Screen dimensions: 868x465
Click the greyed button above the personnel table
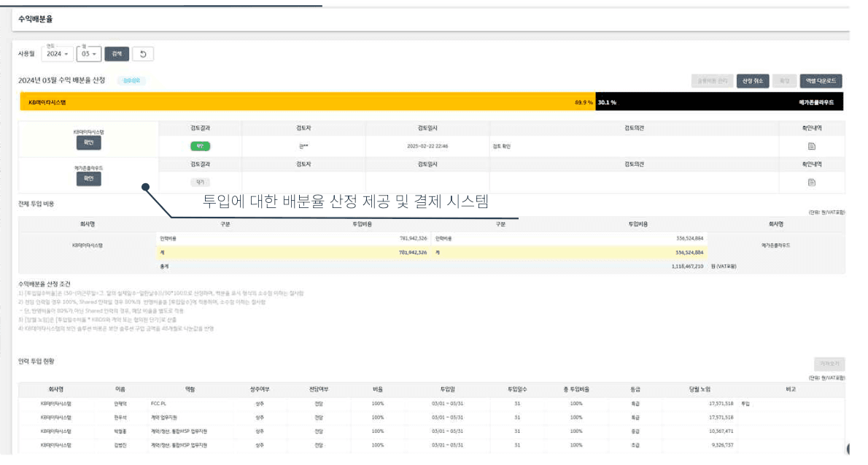coord(829,364)
